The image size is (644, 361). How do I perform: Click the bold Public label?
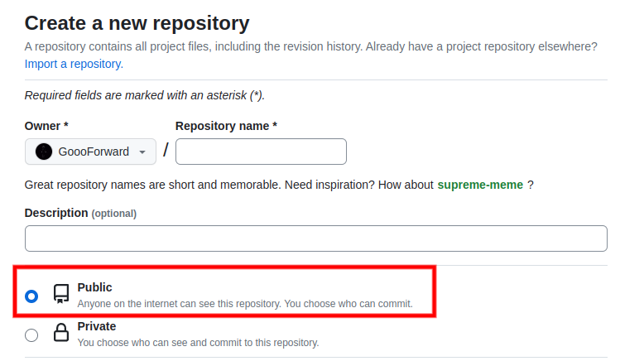click(94, 287)
